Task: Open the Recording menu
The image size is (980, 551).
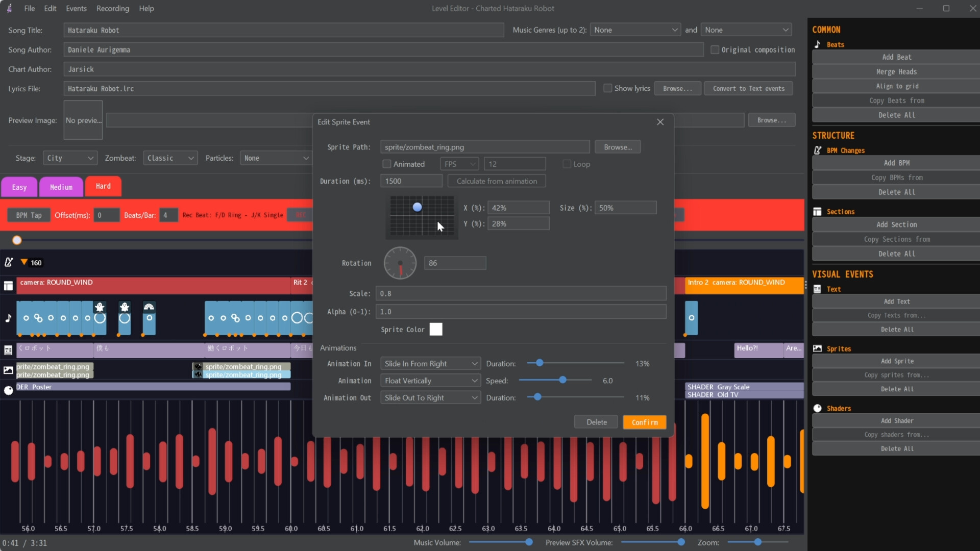Action: [x=113, y=9]
